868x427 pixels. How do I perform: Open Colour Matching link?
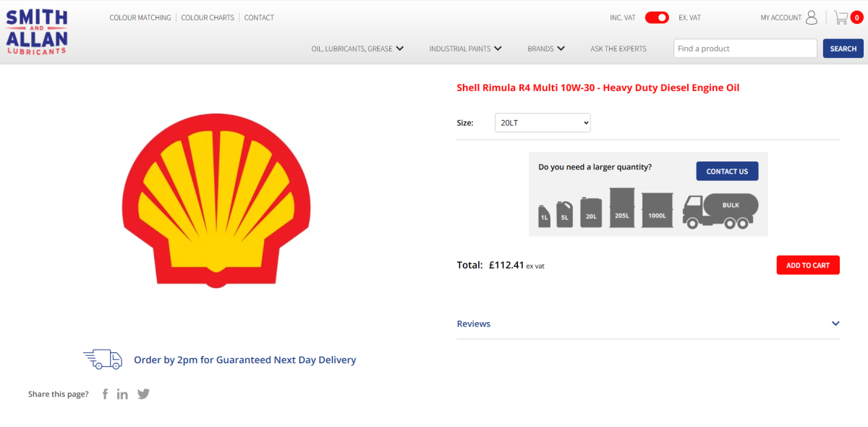coord(140,17)
